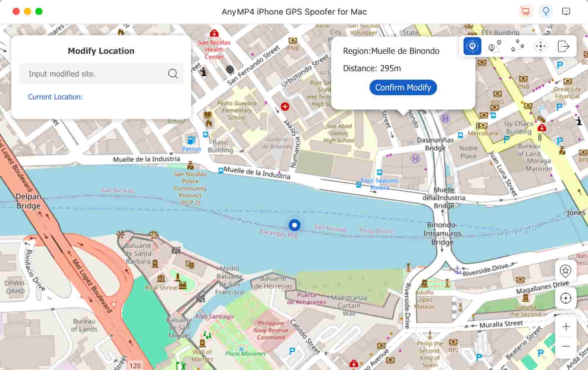The image size is (588, 370).
Task: Open the shopping cart purchase icon
Action: (x=526, y=11)
